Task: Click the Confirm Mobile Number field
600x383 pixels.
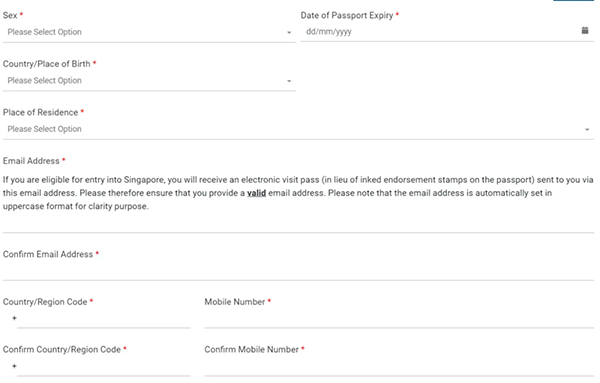Action: 399,367
